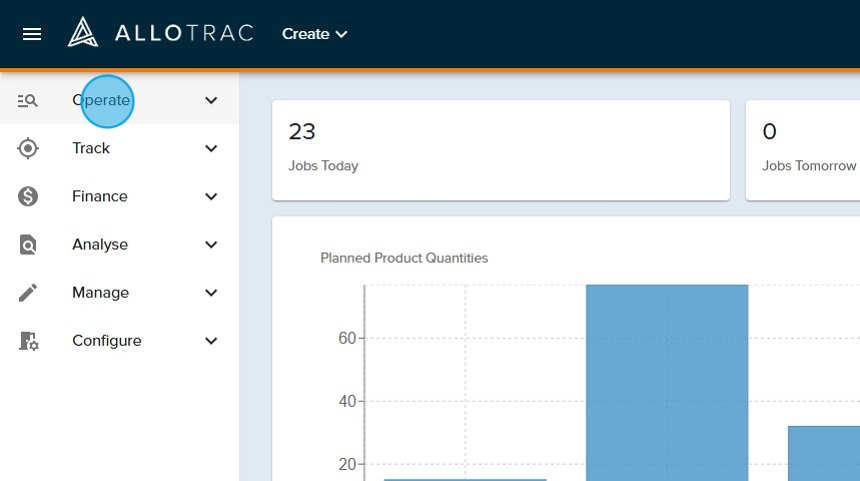
Task: Expand the Track section chevron
Action: 211,148
